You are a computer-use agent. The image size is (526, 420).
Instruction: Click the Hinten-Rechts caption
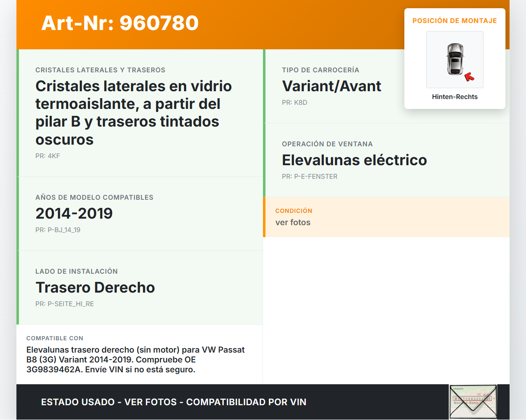(455, 97)
